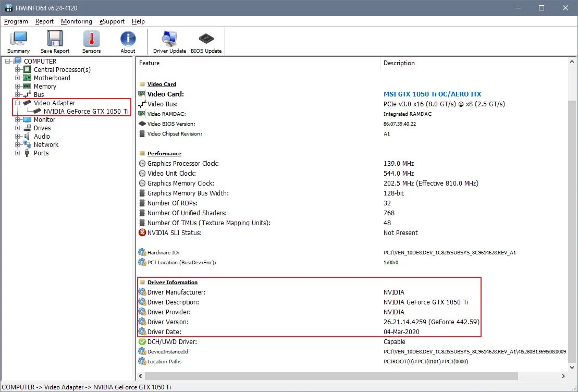Open the Monitoring menu

[x=76, y=21]
